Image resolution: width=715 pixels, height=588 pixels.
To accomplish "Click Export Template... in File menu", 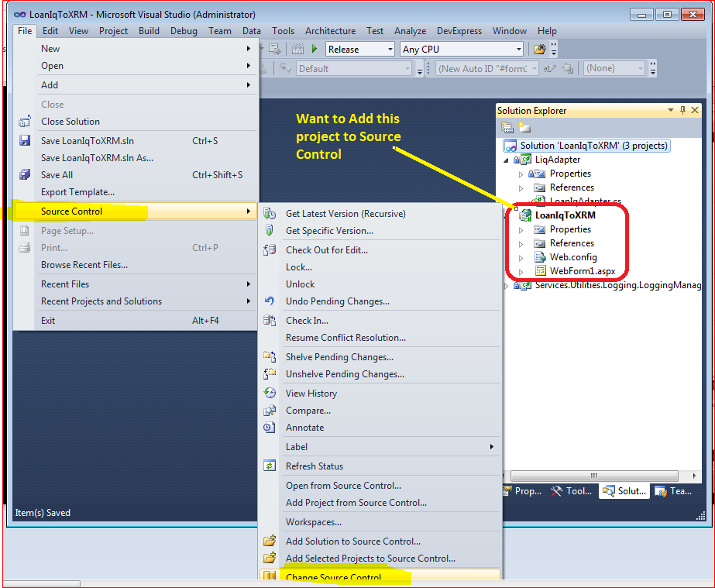I will [x=136, y=192].
